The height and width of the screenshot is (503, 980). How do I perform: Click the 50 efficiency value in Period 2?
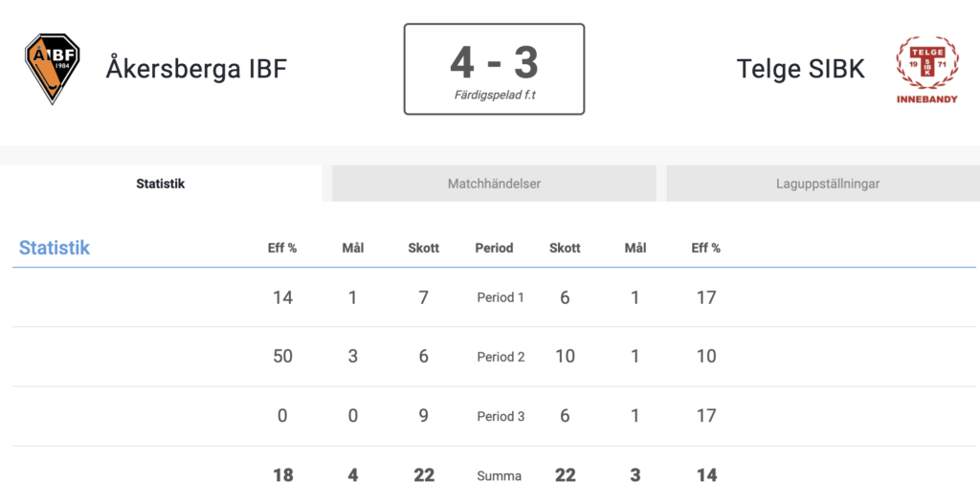click(x=282, y=356)
